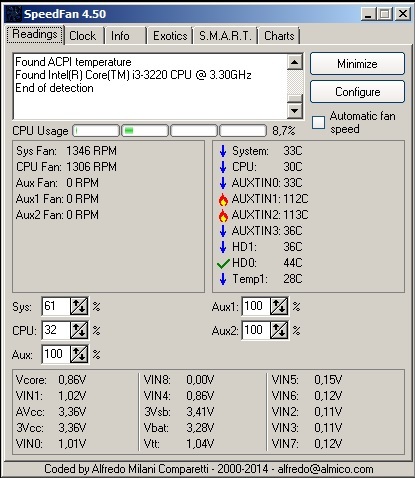415x478 pixels.
Task: Click the VIN7 0,12V reading
Action: [307, 444]
